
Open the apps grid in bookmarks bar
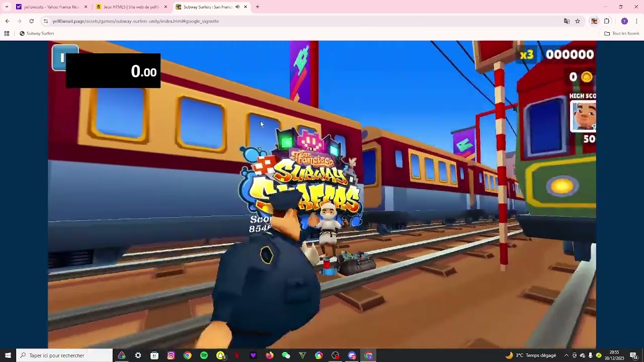tap(7, 34)
